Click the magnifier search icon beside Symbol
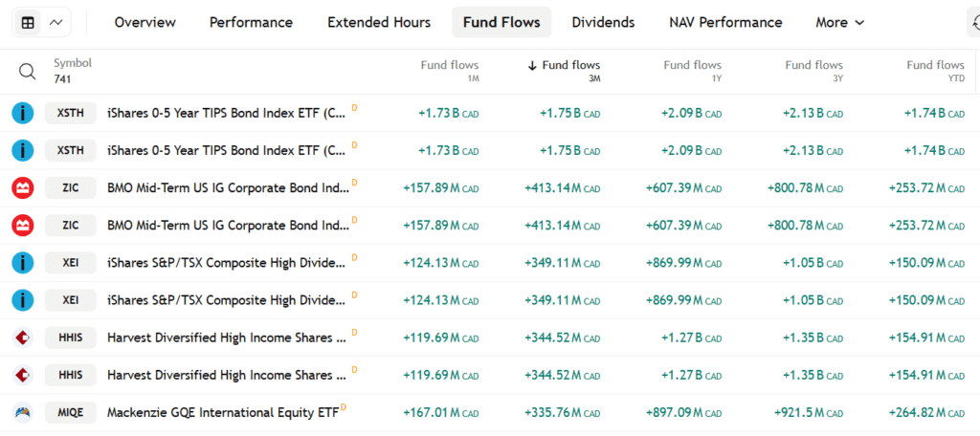Viewport: 980px width, 436px height. [27, 72]
